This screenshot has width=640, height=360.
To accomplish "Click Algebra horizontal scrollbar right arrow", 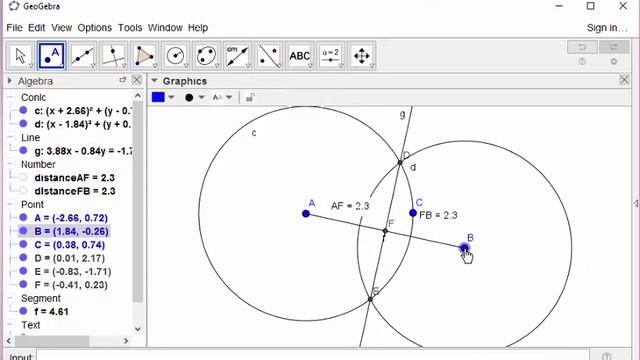I will [126, 340].
